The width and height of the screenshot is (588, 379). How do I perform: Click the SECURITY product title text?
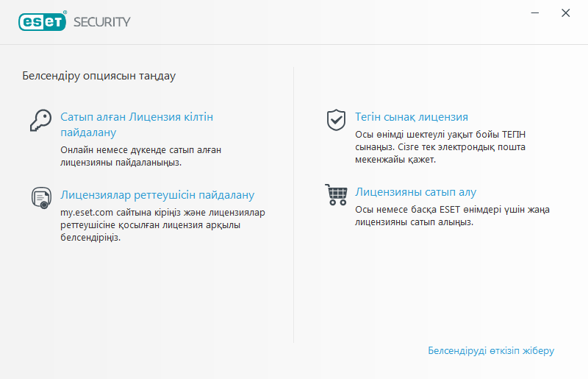click(x=101, y=22)
